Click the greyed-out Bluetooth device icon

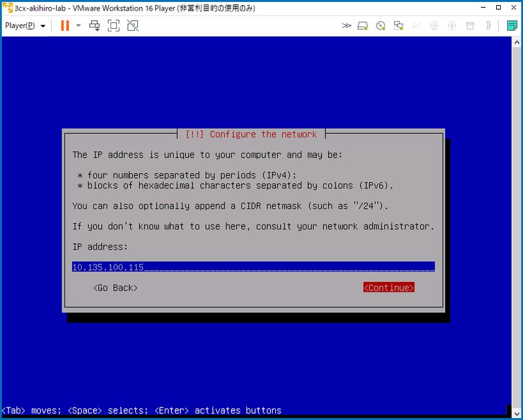tap(452, 26)
